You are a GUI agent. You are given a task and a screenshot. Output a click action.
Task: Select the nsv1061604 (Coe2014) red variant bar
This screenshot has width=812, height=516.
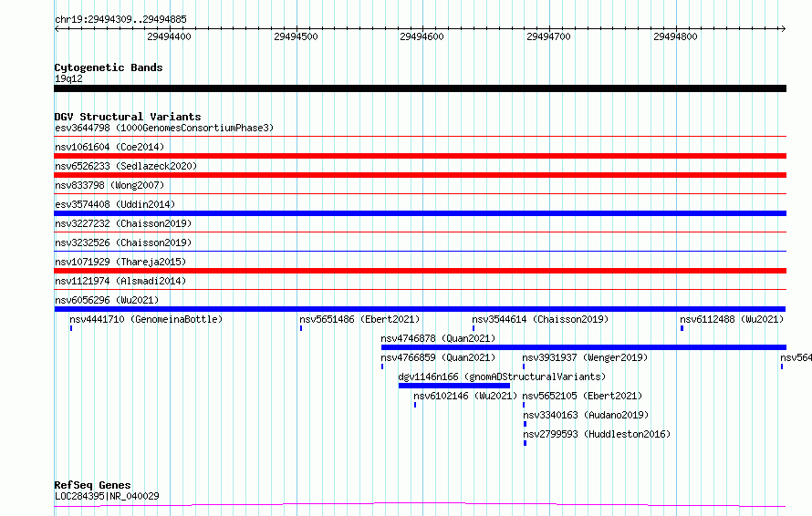(x=420, y=156)
